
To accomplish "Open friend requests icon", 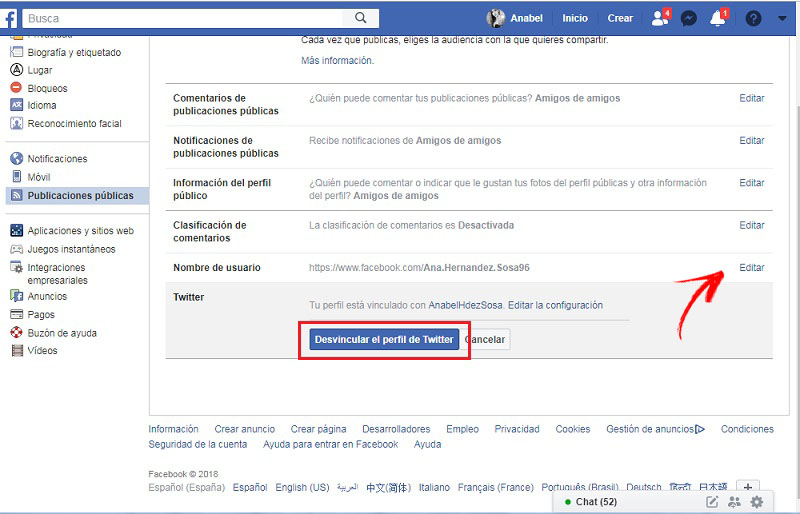I will tap(660, 18).
